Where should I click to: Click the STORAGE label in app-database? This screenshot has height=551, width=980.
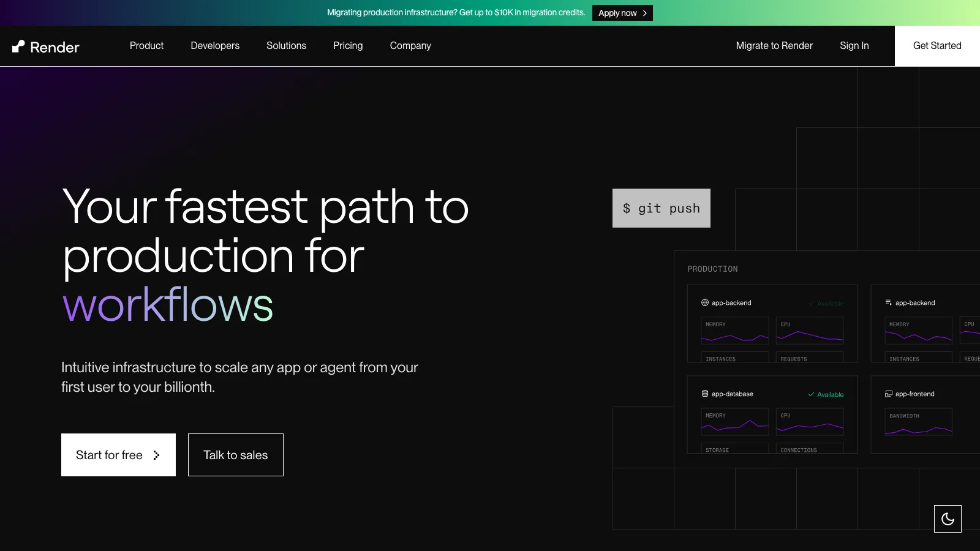coord(717,450)
